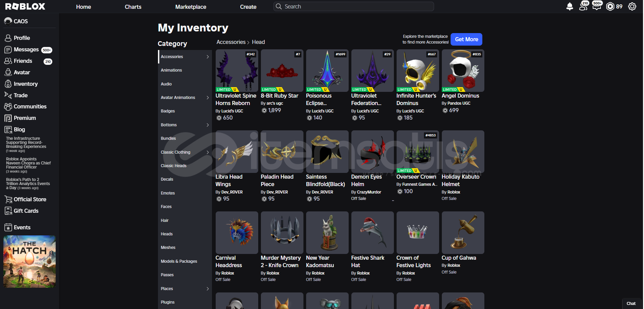This screenshot has height=309, width=644.
Task: Open the notifications bell icon
Action: 570,6
